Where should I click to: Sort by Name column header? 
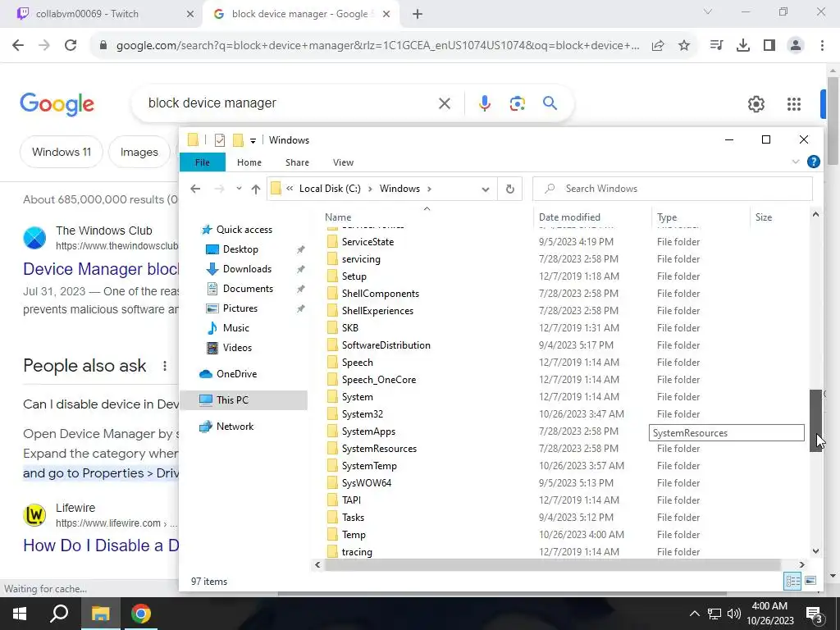(x=338, y=217)
